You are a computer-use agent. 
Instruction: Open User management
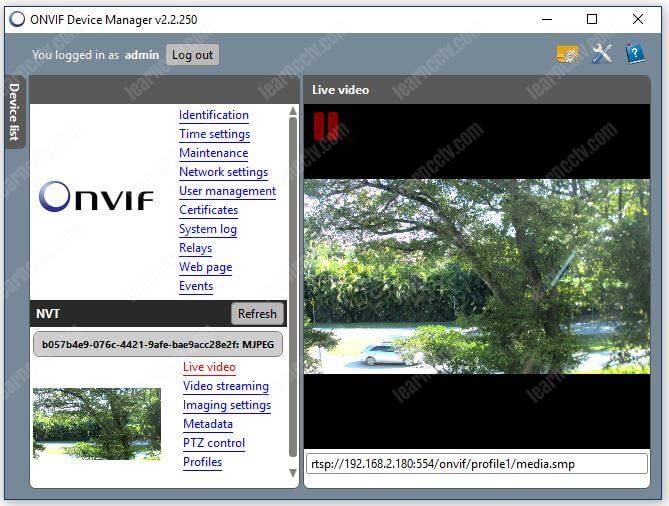click(227, 191)
